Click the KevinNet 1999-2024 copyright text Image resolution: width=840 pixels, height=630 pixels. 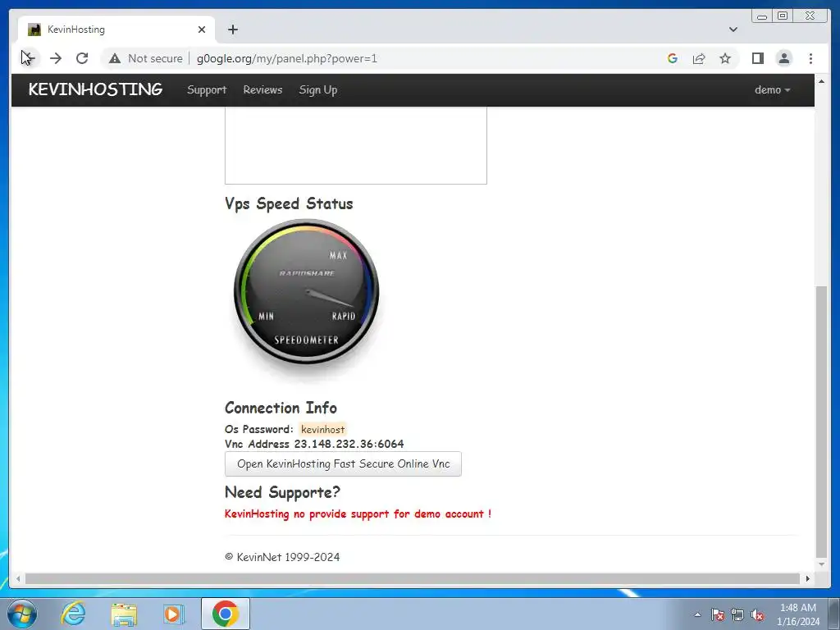coord(282,557)
